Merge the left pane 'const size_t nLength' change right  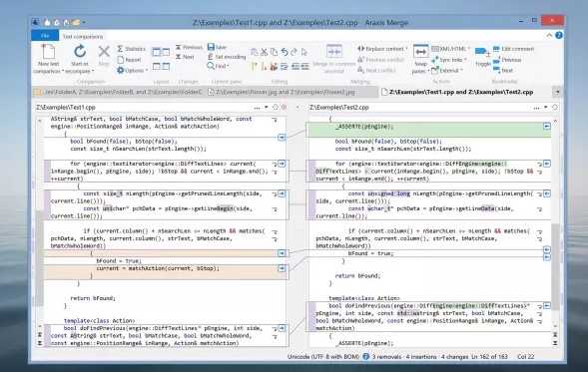282,193
